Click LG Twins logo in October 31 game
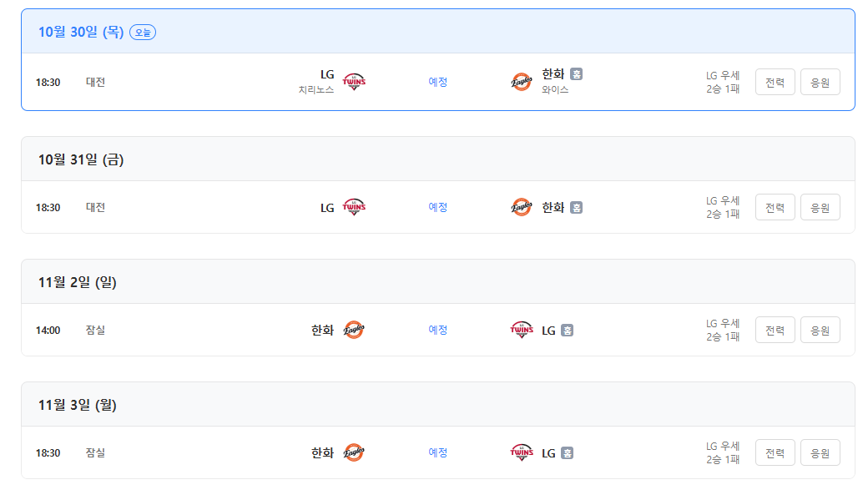 pyautogui.click(x=354, y=207)
